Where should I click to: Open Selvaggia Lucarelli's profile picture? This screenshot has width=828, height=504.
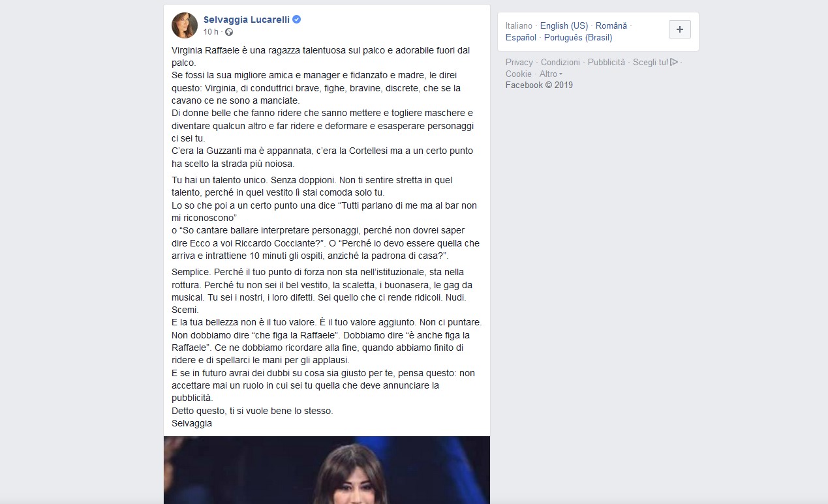[x=185, y=25]
